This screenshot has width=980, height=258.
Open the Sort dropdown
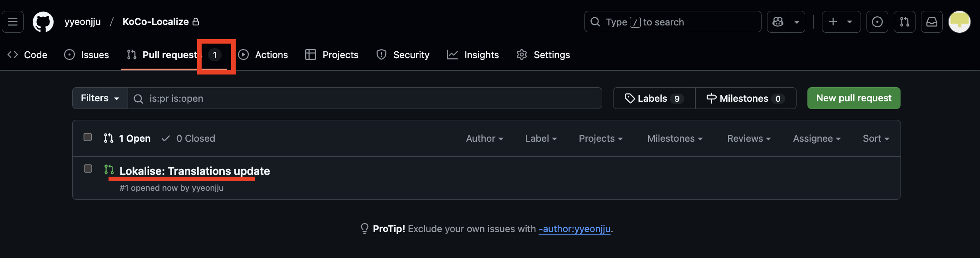[876, 139]
